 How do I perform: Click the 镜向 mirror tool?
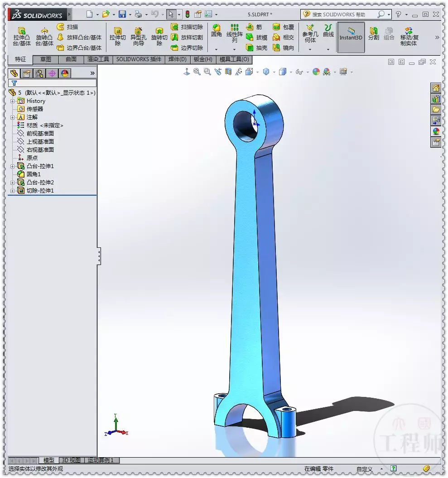[283, 48]
